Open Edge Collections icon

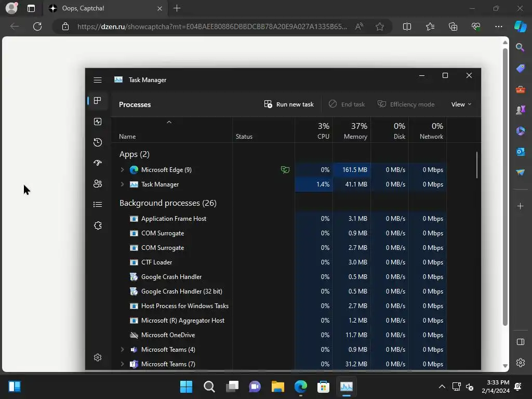453,26
